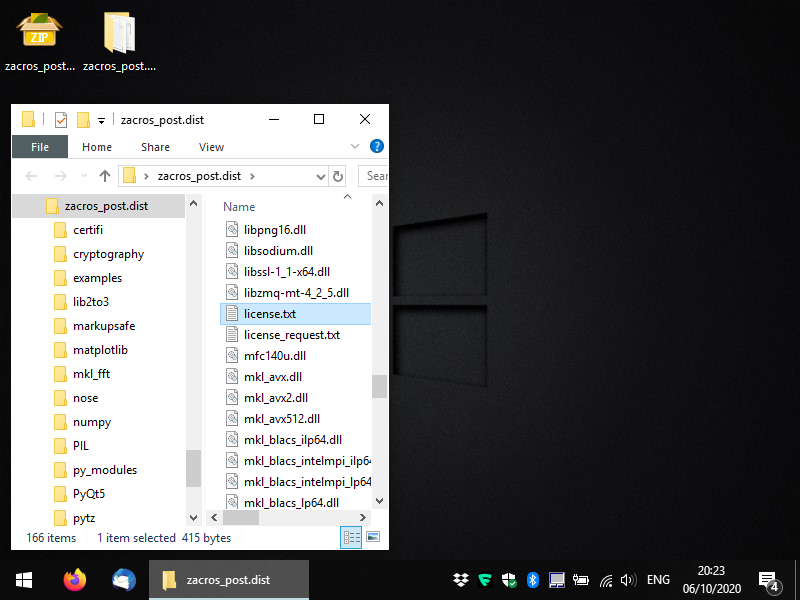
Task: Open Firefox from the taskbar
Action: 74,580
